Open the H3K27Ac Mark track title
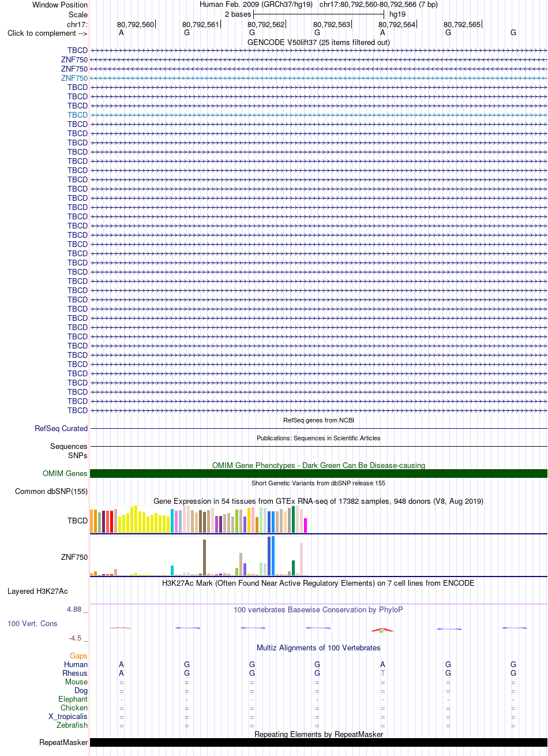This screenshot has height=756, width=548. pos(318,583)
